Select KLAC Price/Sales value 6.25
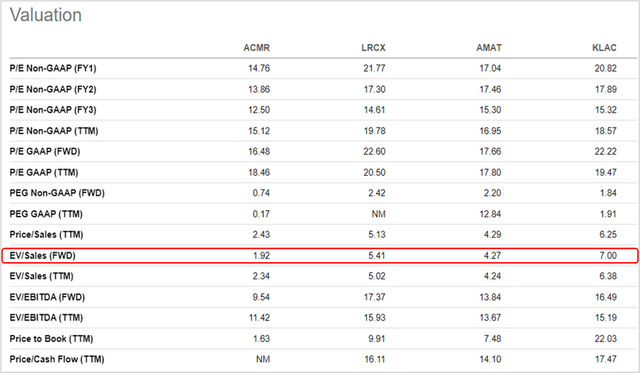 pos(608,235)
